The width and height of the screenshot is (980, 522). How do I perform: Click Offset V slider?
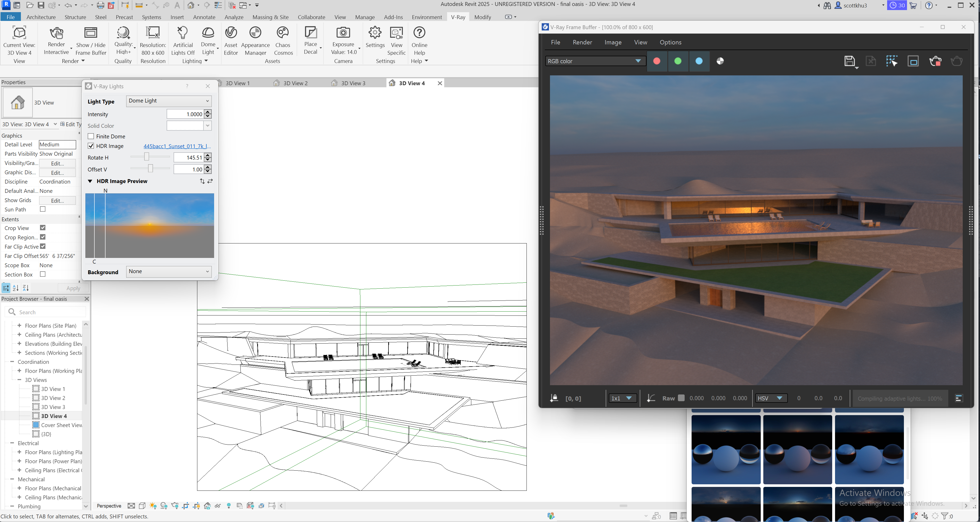pyautogui.click(x=150, y=168)
